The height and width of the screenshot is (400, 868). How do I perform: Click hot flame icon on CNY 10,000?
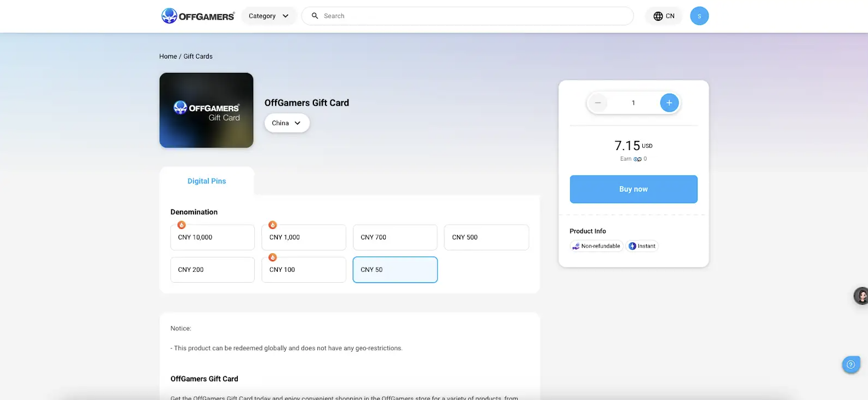(x=181, y=225)
